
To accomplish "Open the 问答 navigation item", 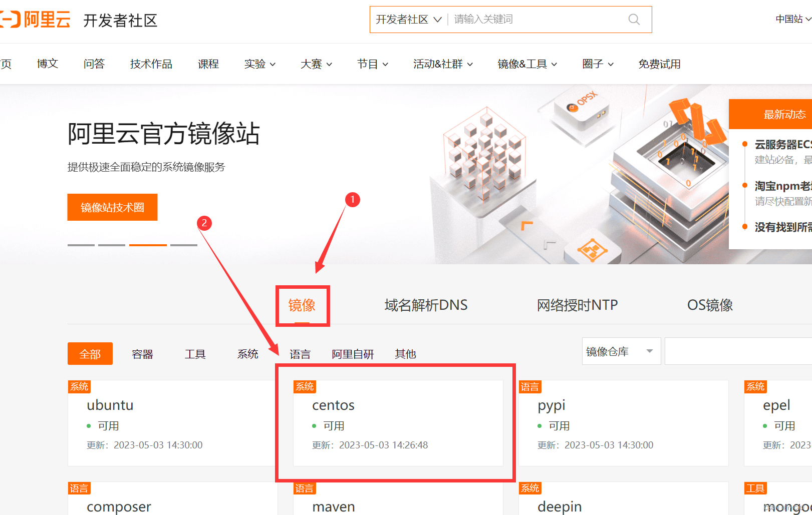I will point(94,64).
